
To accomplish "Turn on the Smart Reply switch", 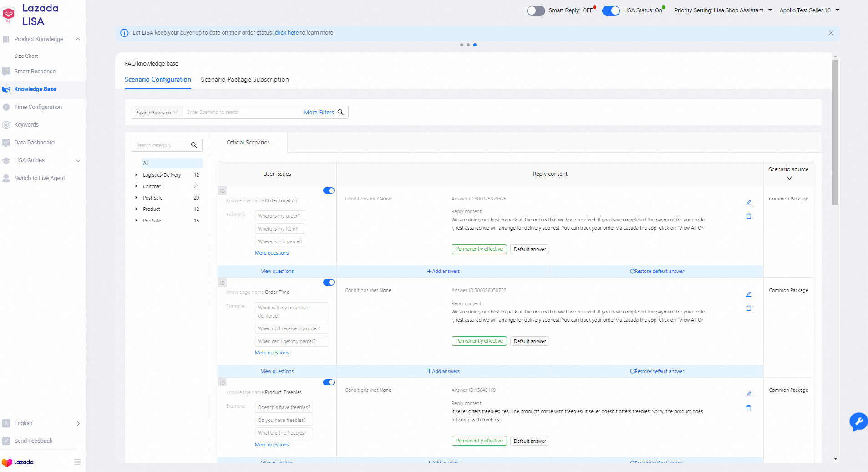I will (x=536, y=11).
